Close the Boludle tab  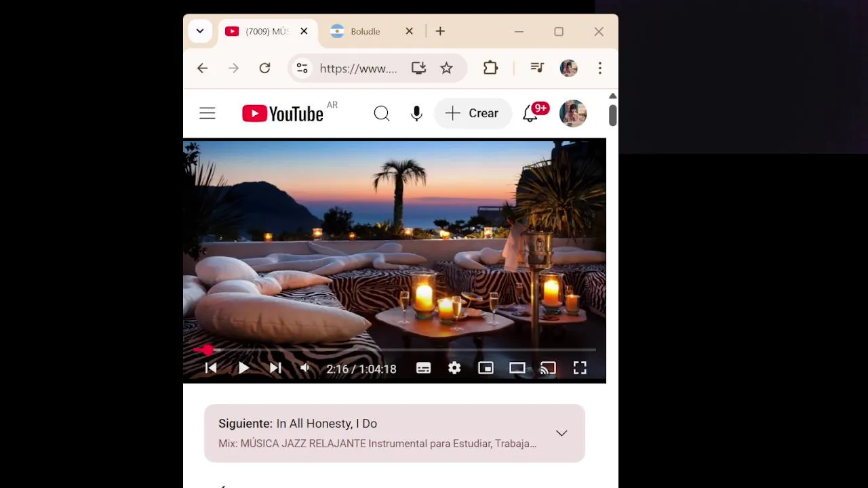pos(409,31)
